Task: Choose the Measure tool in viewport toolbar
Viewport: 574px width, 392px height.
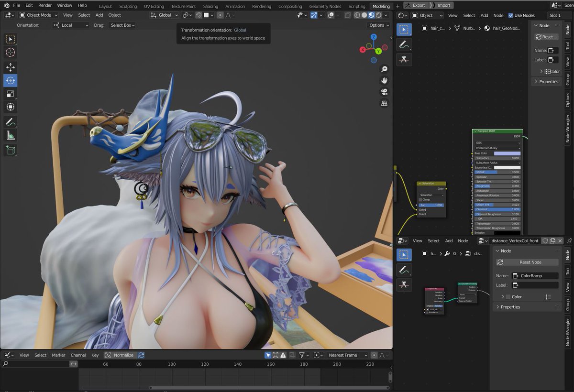Action: (11, 135)
